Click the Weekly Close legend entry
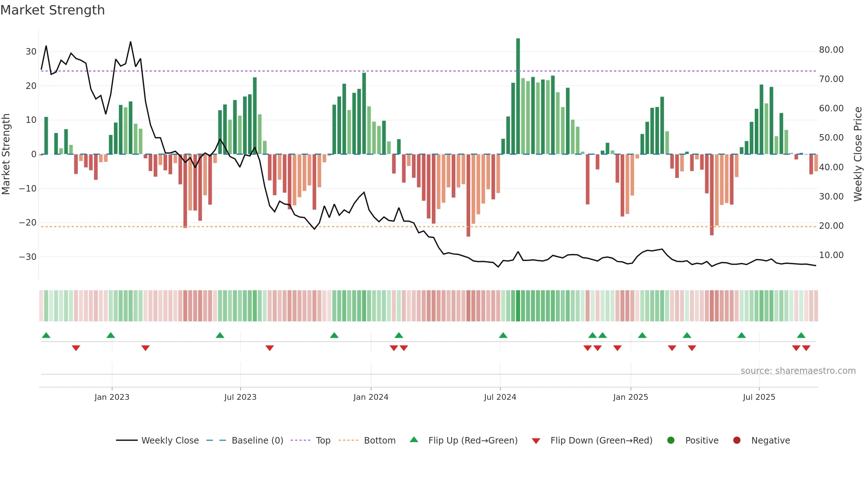 (x=157, y=440)
